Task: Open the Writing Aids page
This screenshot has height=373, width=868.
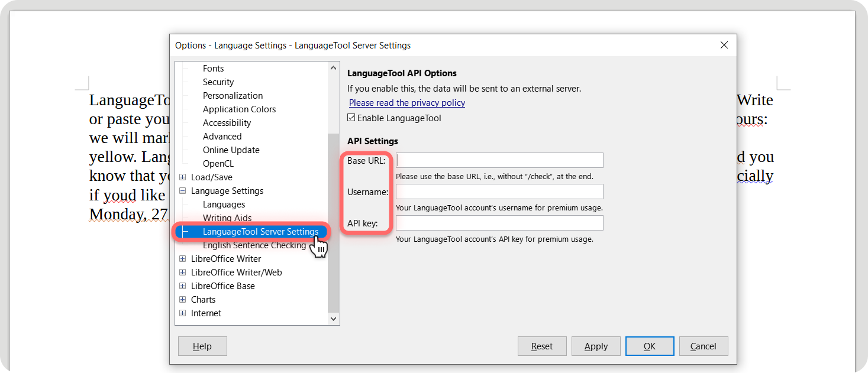Action: pyautogui.click(x=227, y=218)
